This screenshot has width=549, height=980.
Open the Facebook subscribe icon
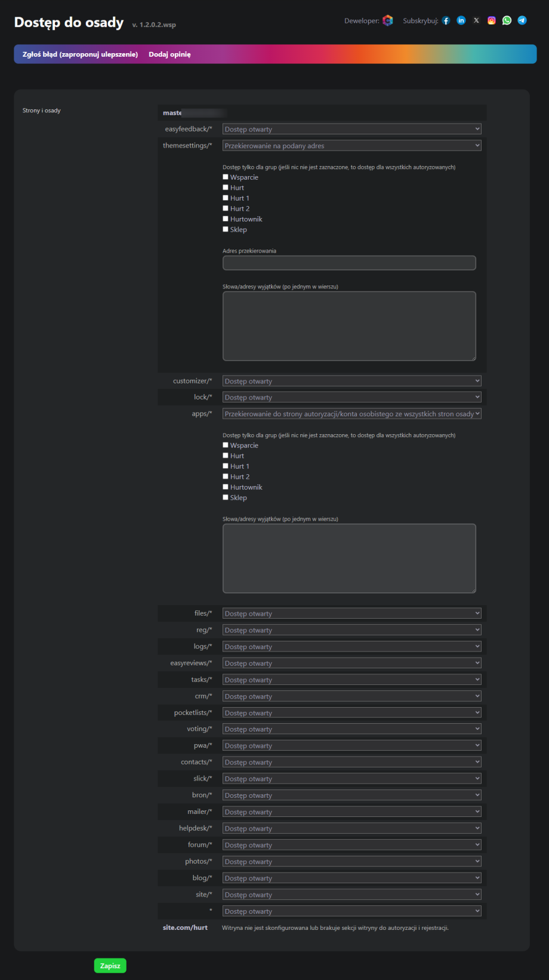click(x=446, y=21)
